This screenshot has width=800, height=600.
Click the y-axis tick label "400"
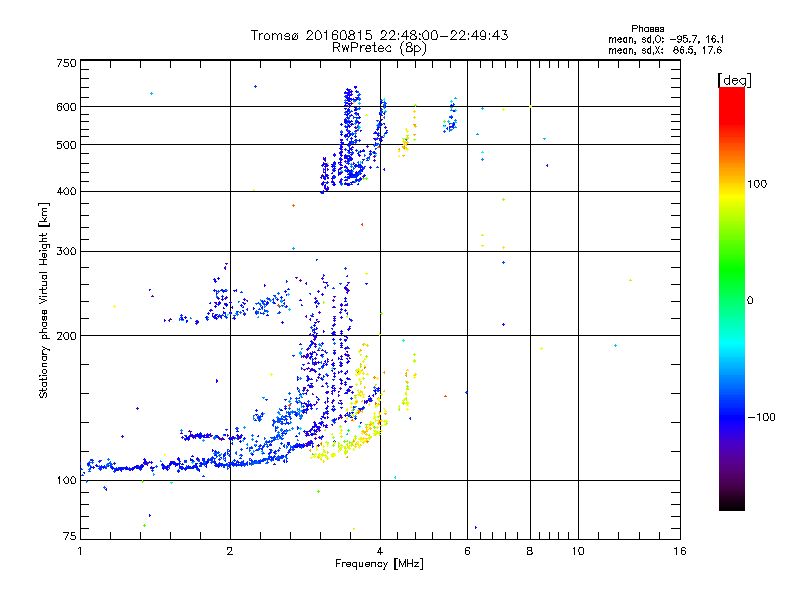coord(66,191)
